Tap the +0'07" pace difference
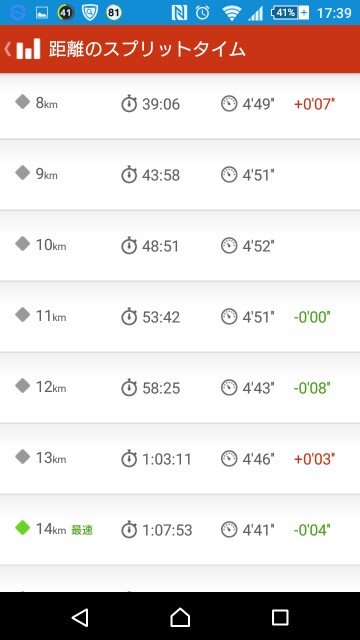Image resolution: width=360 pixels, height=640 pixels. click(314, 104)
